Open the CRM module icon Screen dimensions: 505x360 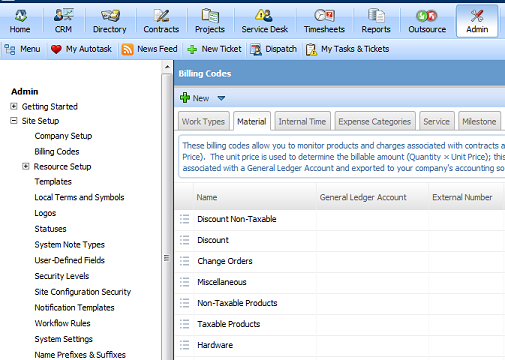pyautogui.click(x=63, y=15)
